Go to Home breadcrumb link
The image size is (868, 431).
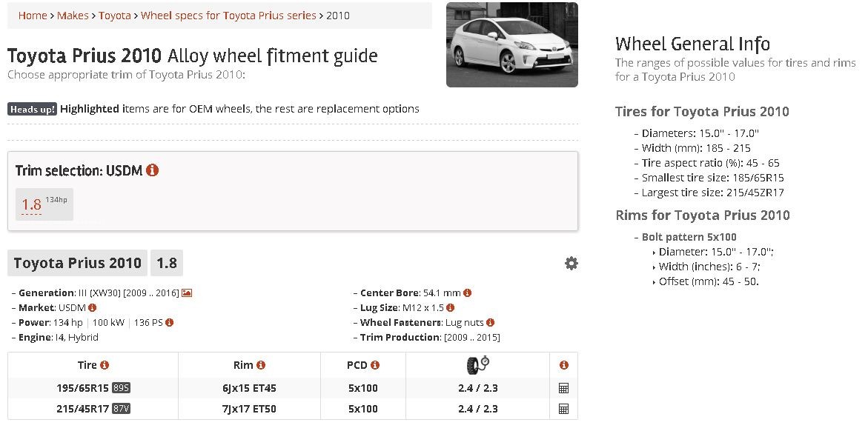click(33, 16)
